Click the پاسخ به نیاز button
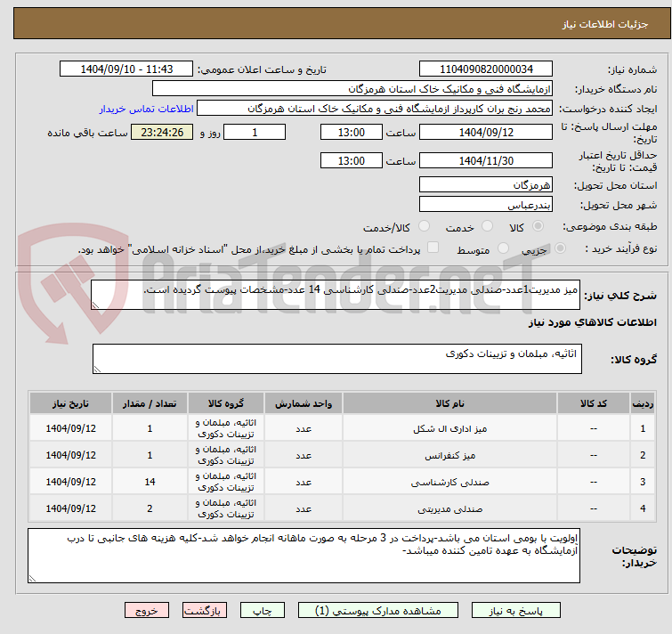 pos(516,611)
